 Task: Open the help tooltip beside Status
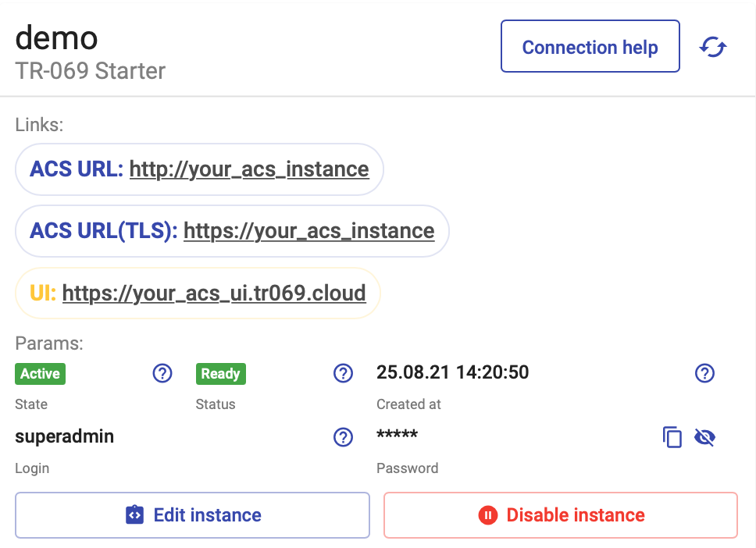click(x=343, y=373)
